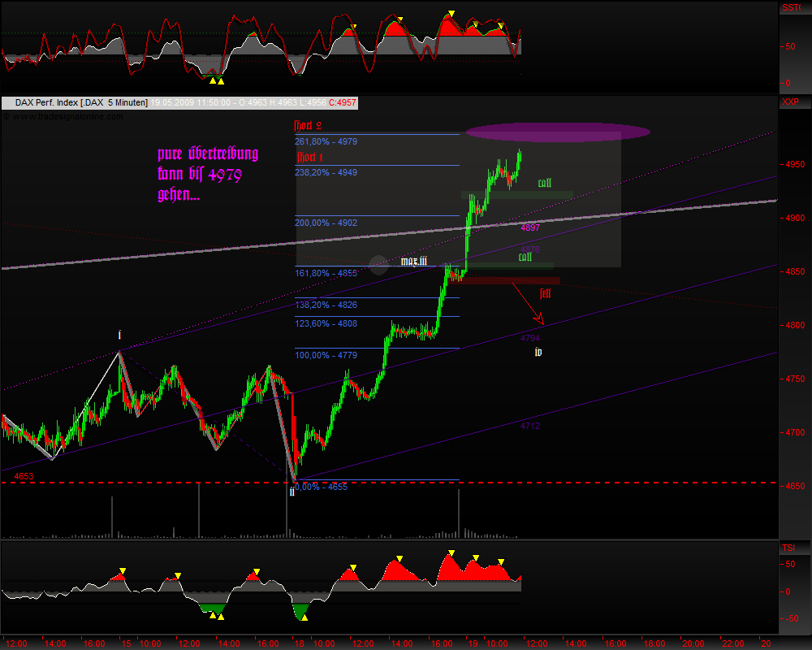The width and height of the screenshot is (812, 650).
Task: Click the 4712 channel line price label
Action: click(530, 426)
